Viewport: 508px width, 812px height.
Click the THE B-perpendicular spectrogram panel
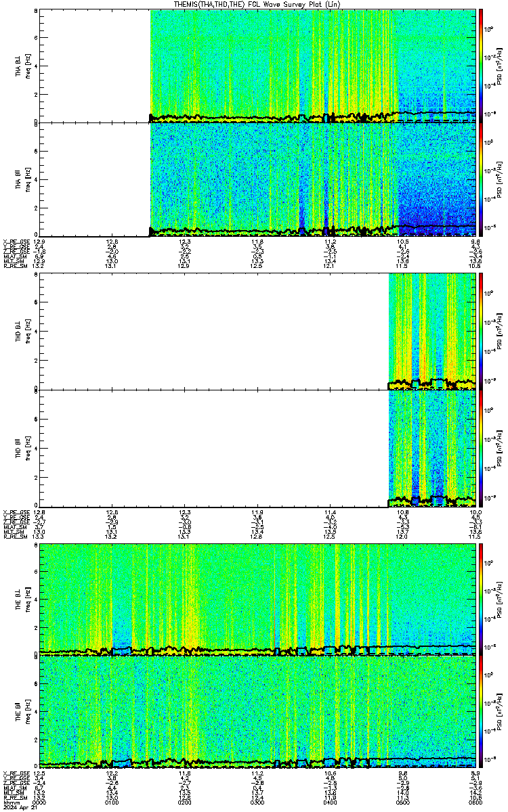[257, 599]
